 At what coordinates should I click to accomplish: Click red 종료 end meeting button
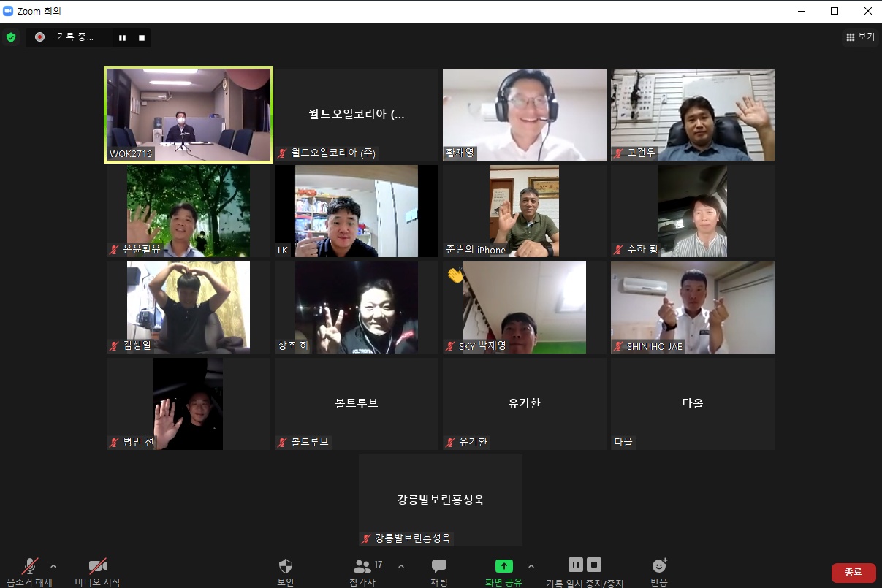[854, 573]
